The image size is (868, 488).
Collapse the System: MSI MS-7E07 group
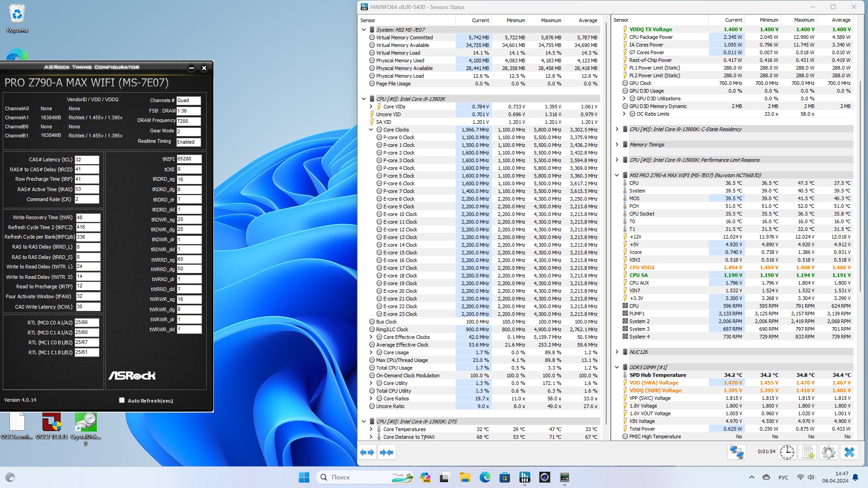[x=363, y=30]
